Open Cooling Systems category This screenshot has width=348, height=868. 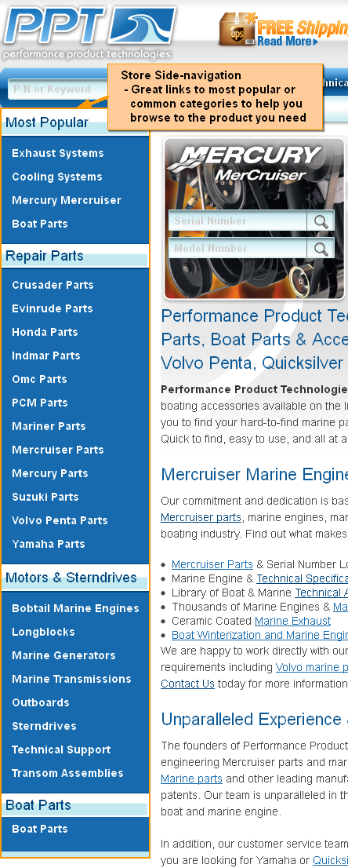[57, 177]
